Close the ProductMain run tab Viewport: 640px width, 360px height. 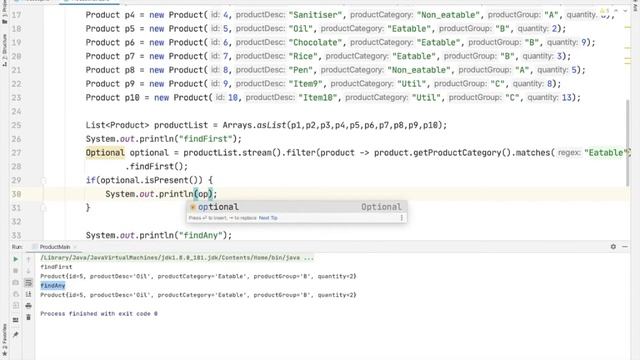pyautogui.click(x=75, y=247)
